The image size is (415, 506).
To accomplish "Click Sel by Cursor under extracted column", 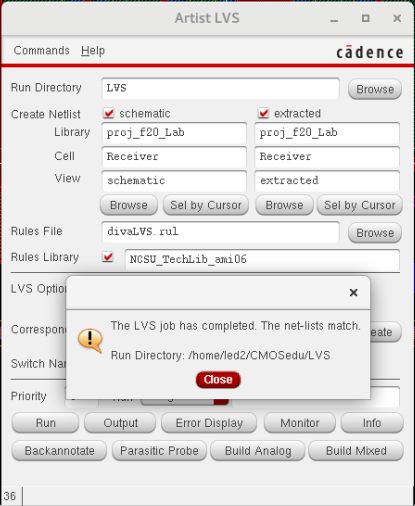I will pos(360,205).
